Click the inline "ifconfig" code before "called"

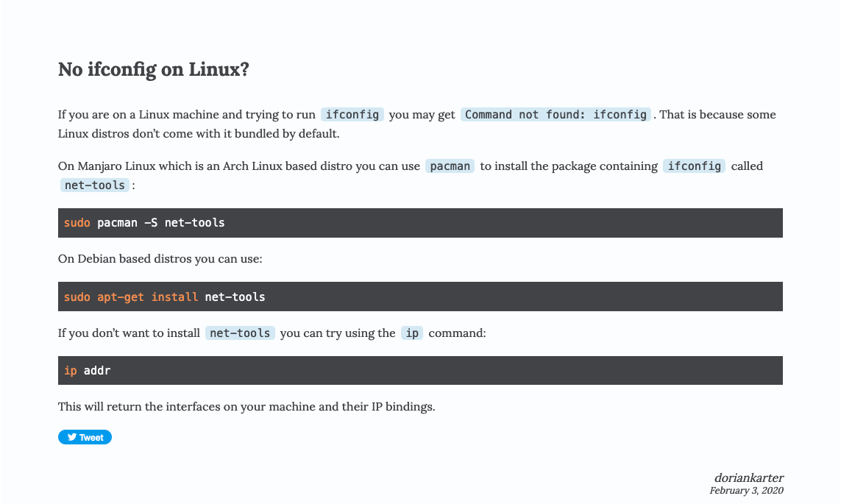click(x=694, y=166)
